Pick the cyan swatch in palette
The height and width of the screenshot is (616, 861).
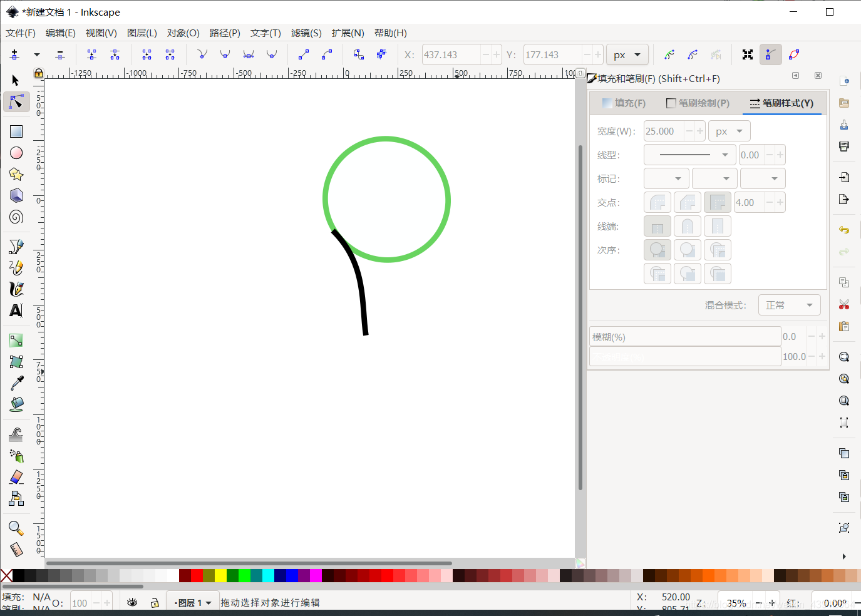[268, 575]
